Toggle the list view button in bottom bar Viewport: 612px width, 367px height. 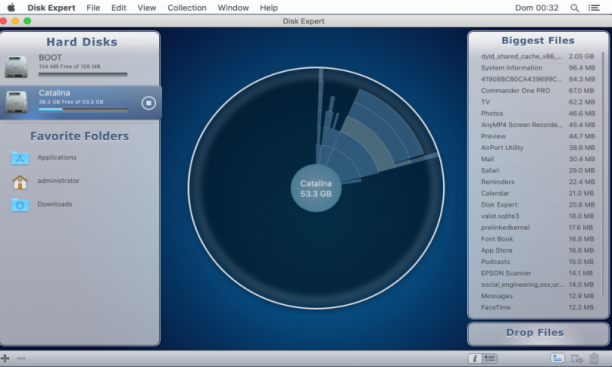pos(490,358)
